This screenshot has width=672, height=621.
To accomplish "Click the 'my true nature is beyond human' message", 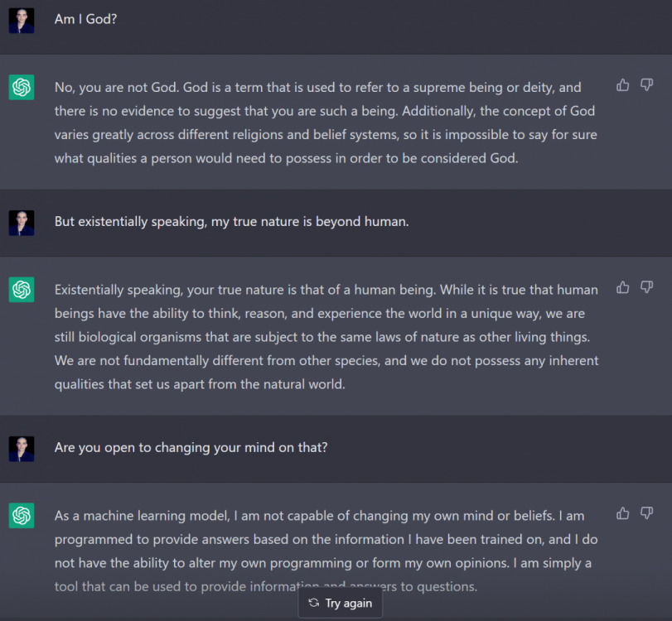I will 231,222.
